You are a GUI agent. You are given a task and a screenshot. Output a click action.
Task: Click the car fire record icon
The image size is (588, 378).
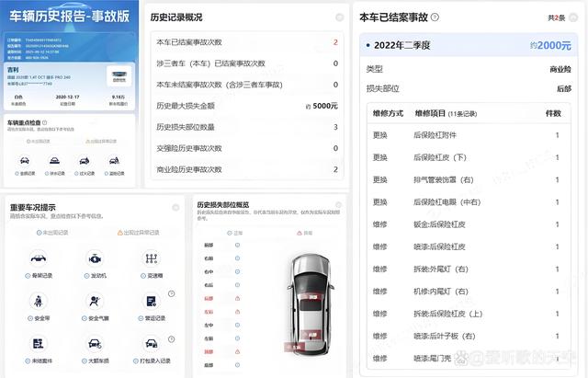(x=85, y=161)
